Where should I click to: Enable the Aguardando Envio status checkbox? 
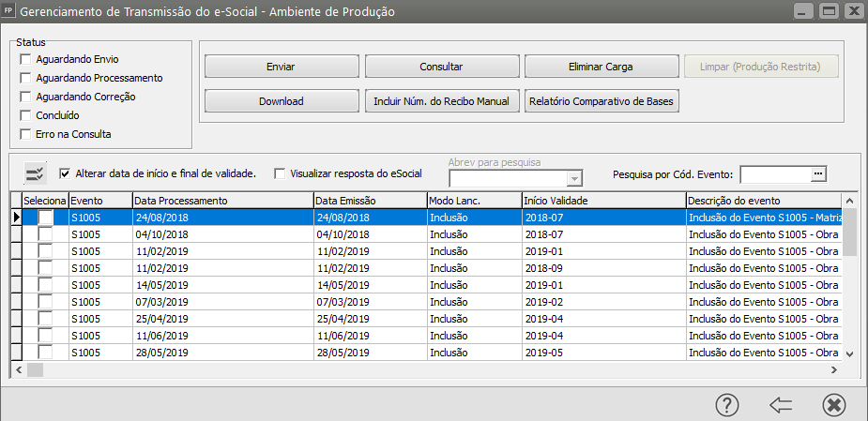tap(25, 60)
